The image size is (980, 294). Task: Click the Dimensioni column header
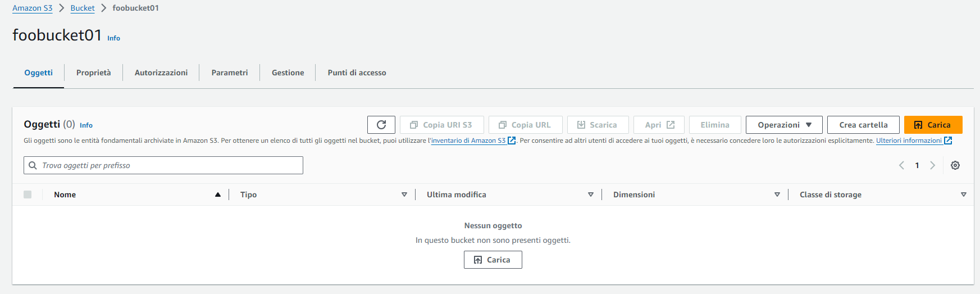(x=634, y=195)
